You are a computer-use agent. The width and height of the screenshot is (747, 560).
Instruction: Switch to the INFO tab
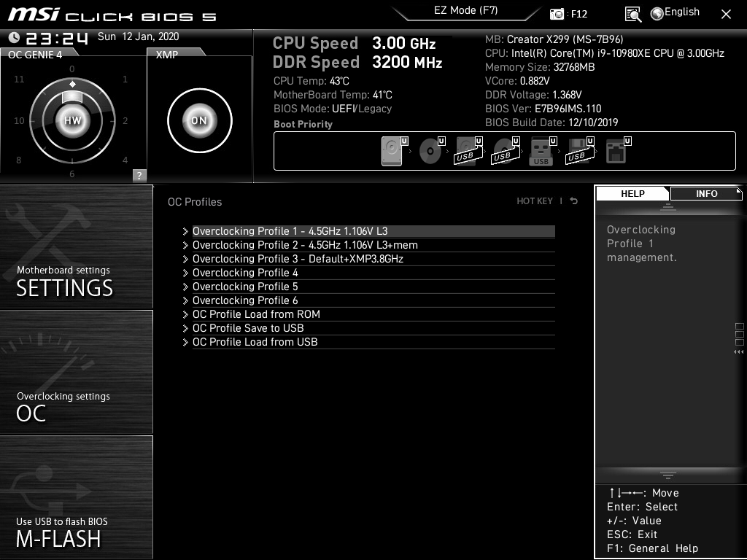point(706,193)
